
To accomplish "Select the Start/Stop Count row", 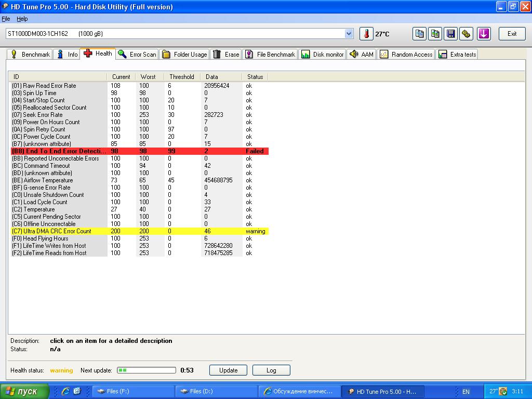I will (x=139, y=100).
